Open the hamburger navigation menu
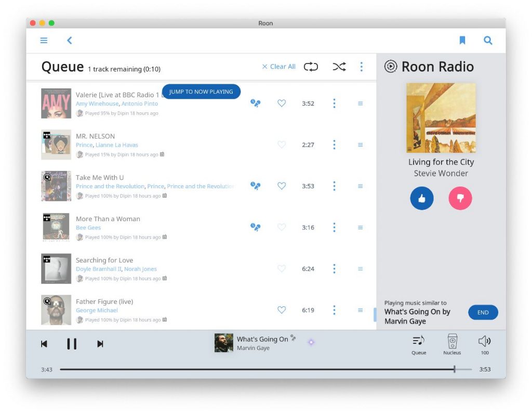Image resolution: width=532 pixels, height=413 pixels. coord(44,41)
